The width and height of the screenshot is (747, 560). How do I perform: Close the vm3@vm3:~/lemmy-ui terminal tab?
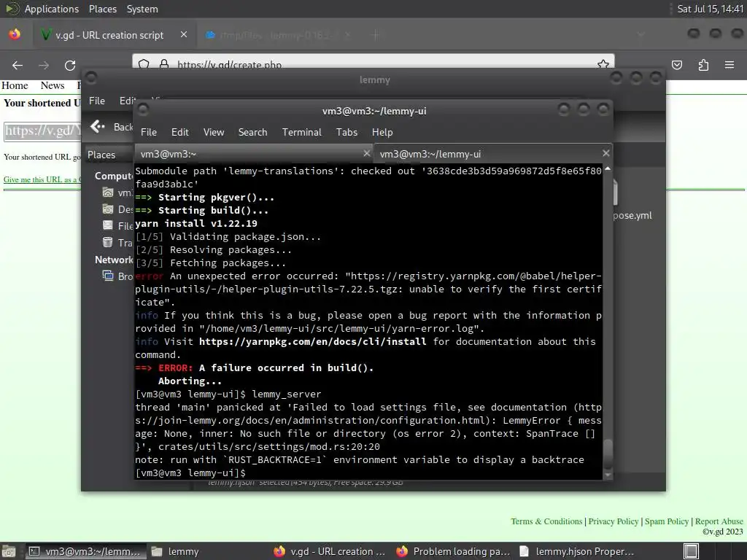click(x=605, y=153)
